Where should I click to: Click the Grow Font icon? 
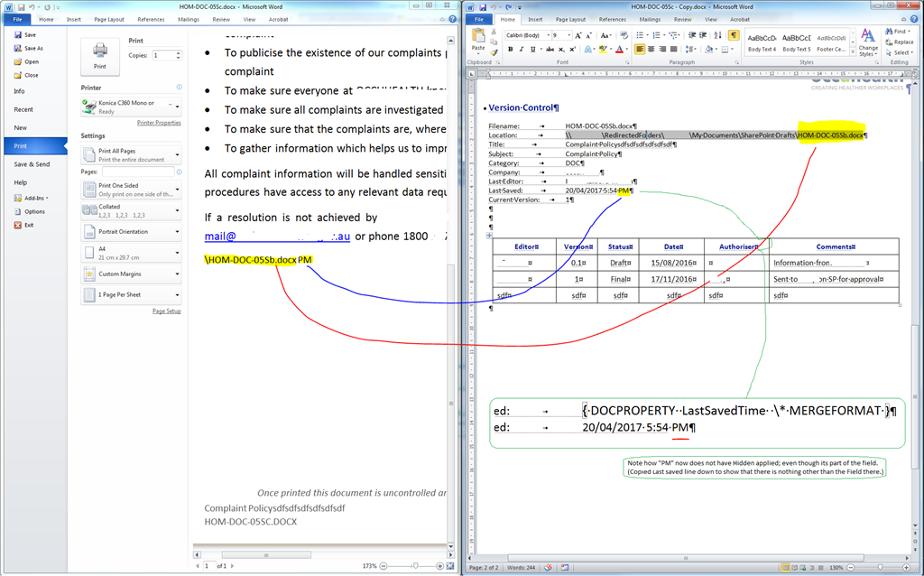[578, 35]
